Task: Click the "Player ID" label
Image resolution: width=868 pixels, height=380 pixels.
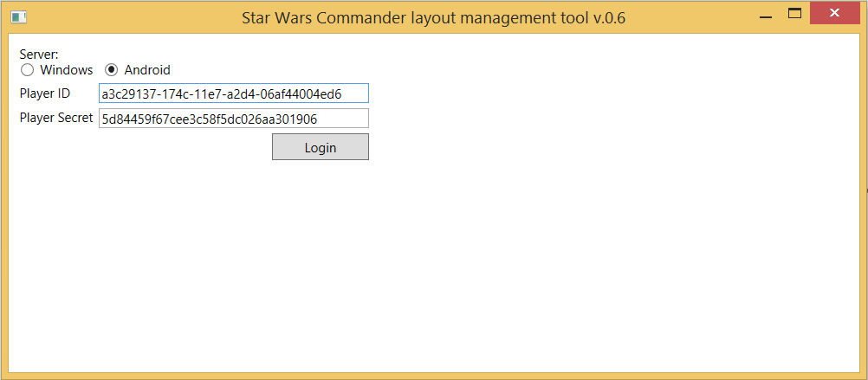Action: point(45,93)
